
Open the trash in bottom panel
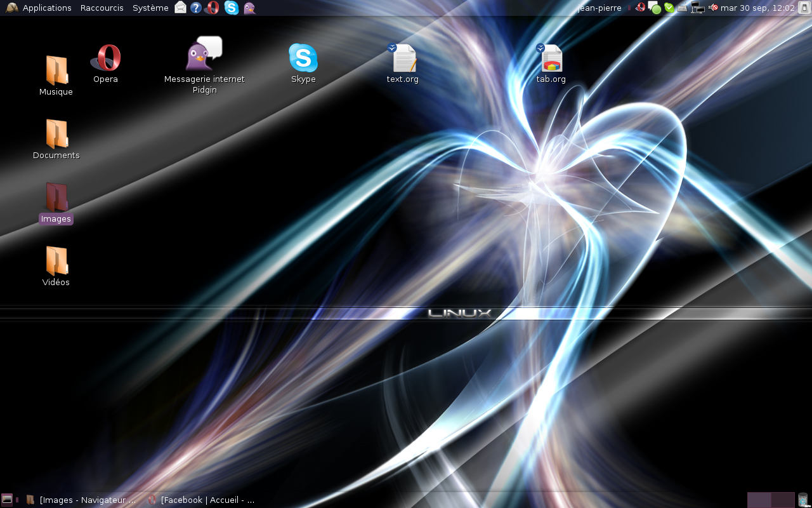[803, 500]
